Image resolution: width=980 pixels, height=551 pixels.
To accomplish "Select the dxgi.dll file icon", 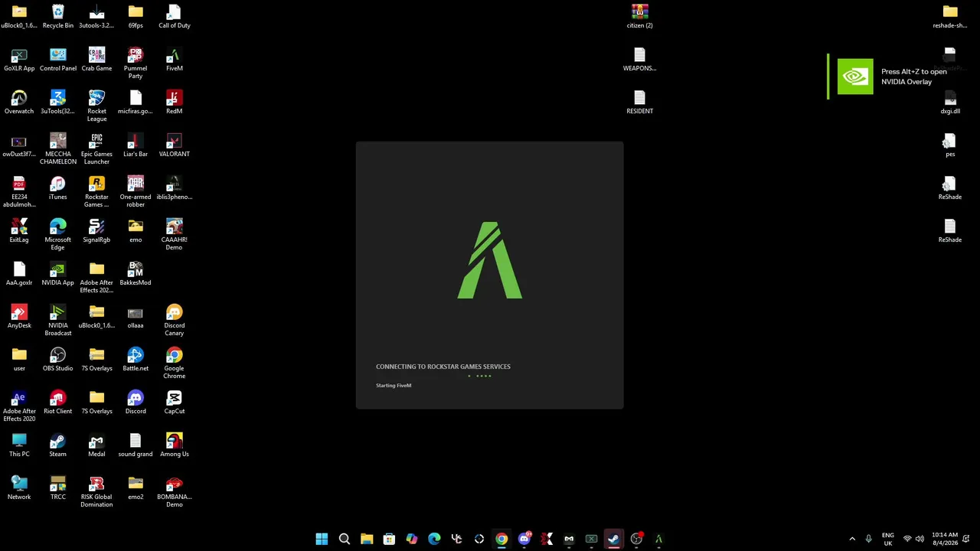I will tap(950, 102).
